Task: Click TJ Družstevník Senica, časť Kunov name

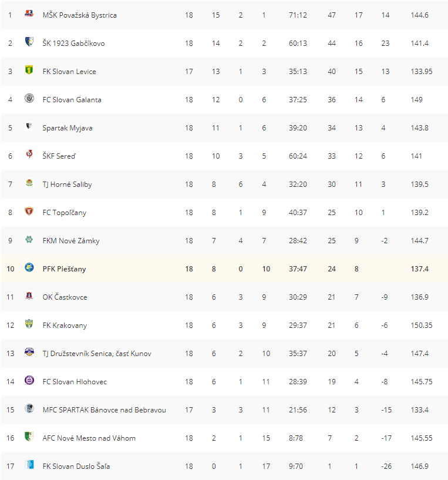Action: tap(97, 353)
